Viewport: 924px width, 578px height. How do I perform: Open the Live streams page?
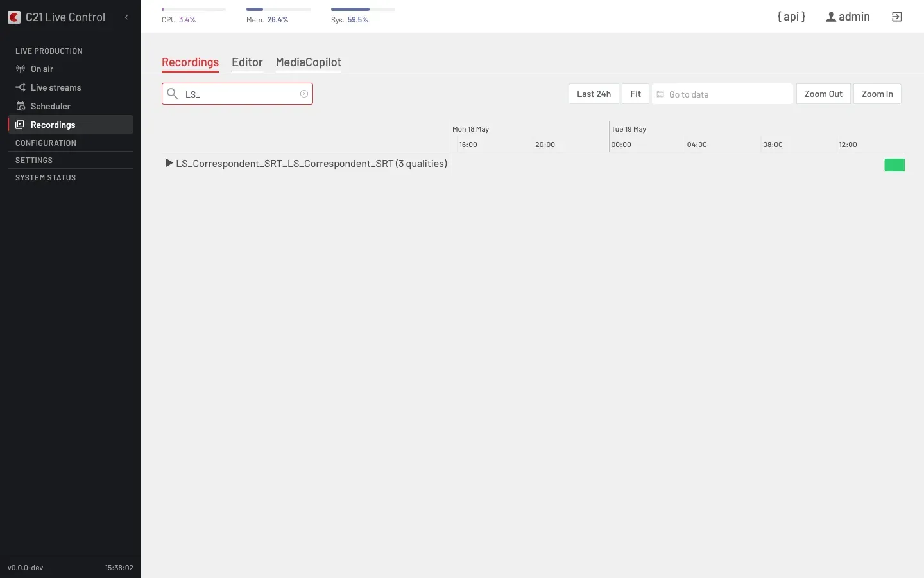pos(71,87)
